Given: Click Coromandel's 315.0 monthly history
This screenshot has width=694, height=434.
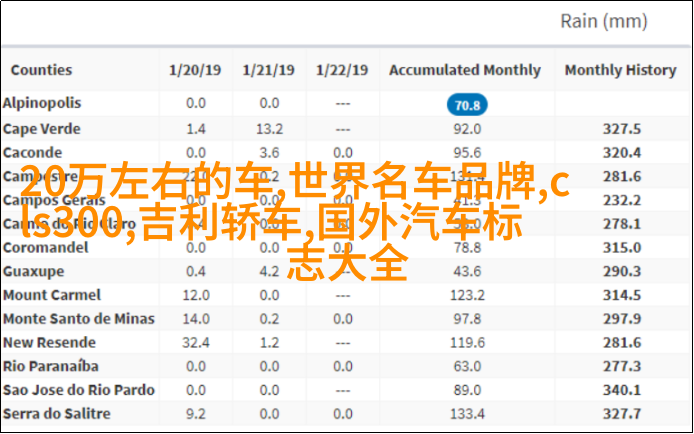Looking at the screenshot, I should [622, 247].
